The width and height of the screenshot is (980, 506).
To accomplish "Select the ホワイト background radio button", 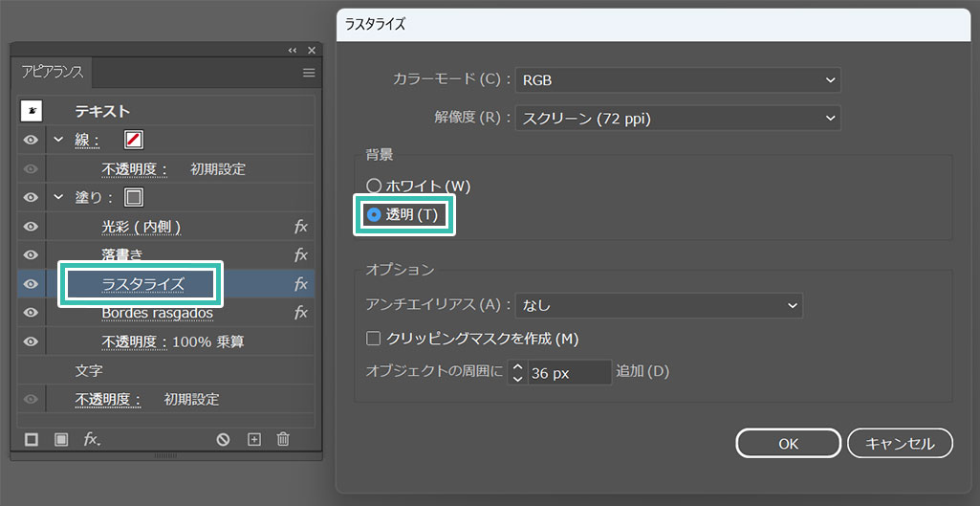I will pos(374,186).
